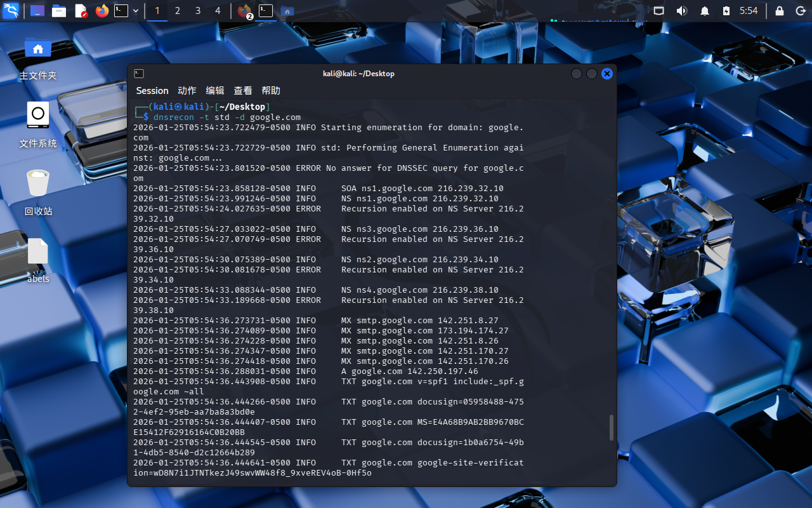
Task: Open the 动作 menu in terminal
Action: click(187, 91)
